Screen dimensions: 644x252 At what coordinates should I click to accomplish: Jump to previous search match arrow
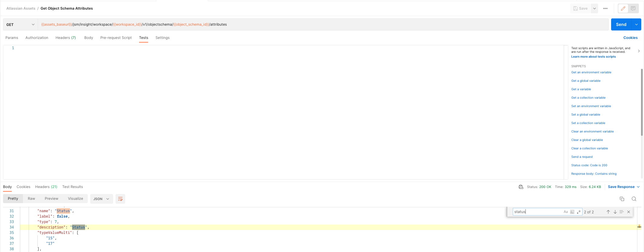pos(608,212)
